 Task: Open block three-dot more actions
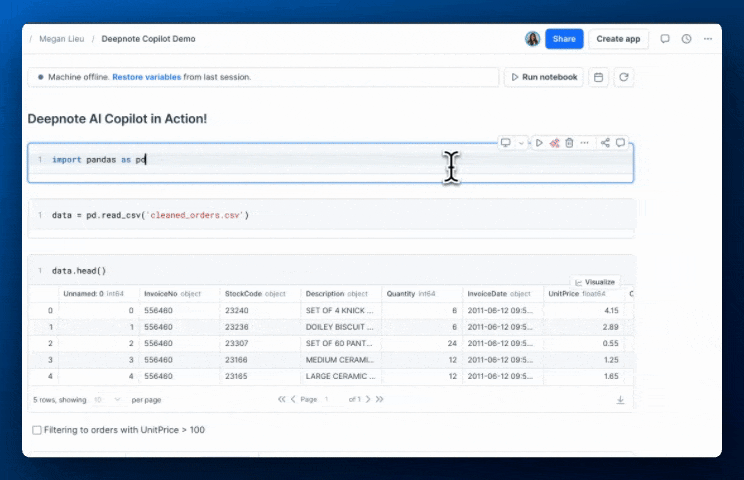coord(585,142)
